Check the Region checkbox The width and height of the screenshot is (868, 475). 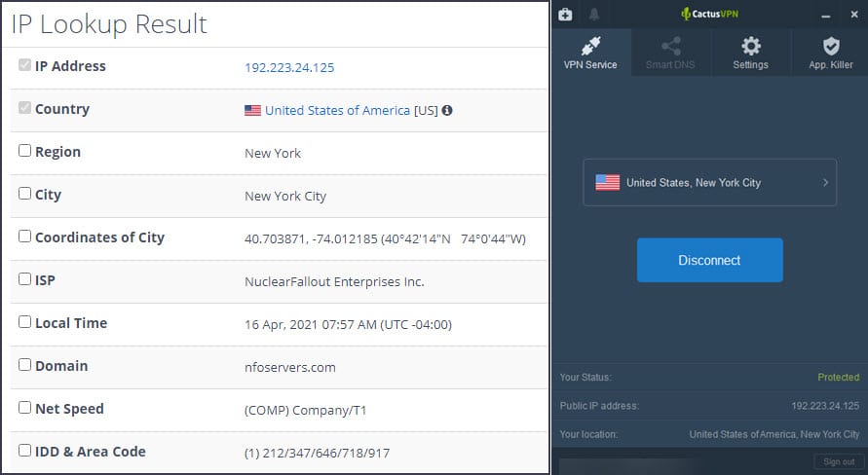point(24,151)
